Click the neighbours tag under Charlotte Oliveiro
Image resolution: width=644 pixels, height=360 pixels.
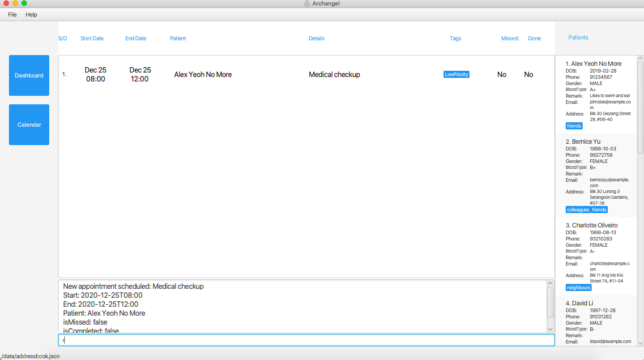pyautogui.click(x=579, y=287)
